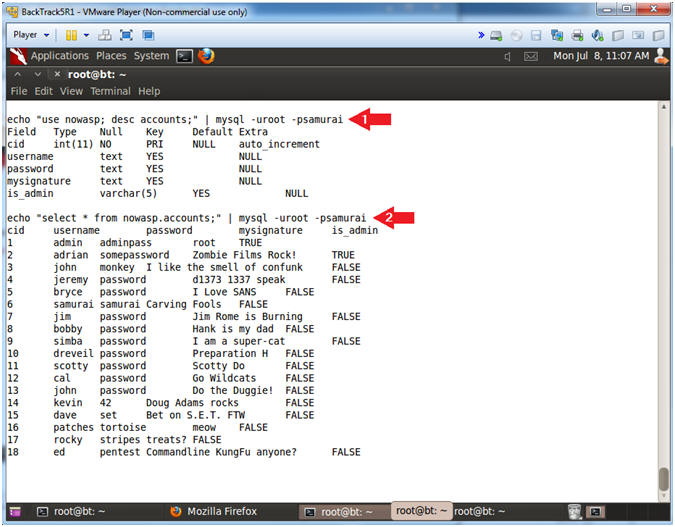Screen dimensions: 675x527
Task: Click the 'select * from nowasp.accounts' command line
Action: pyautogui.click(x=186, y=218)
